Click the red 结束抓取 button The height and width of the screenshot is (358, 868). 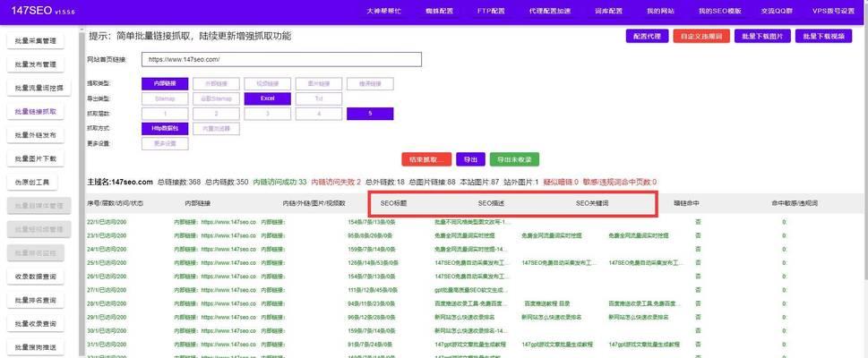tap(426, 159)
